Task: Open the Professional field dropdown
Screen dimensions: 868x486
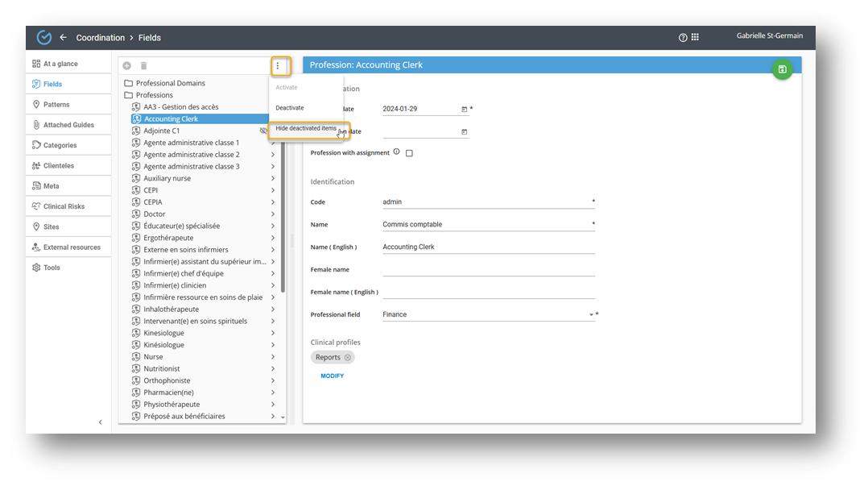Action: pyautogui.click(x=591, y=315)
